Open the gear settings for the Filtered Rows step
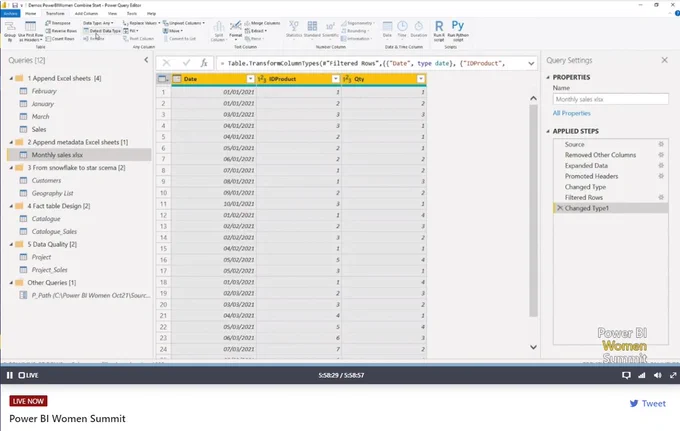The height and width of the screenshot is (431, 680). pyautogui.click(x=661, y=197)
